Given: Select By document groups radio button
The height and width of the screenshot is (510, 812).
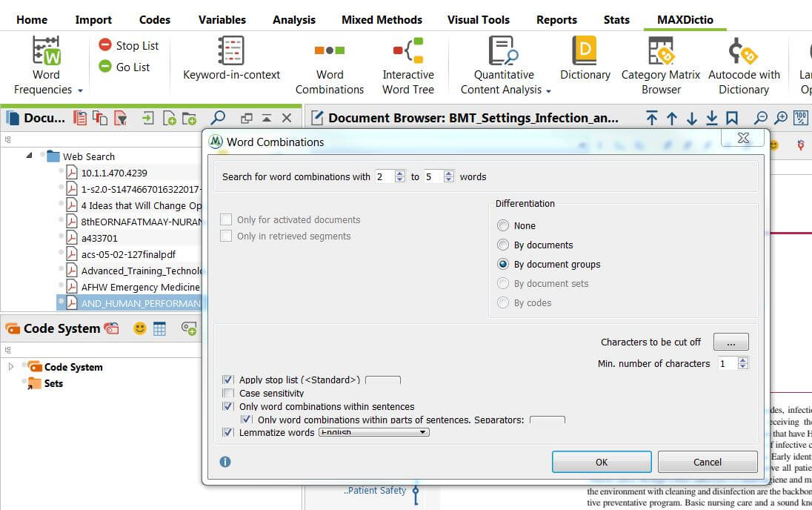Looking at the screenshot, I should [503, 264].
